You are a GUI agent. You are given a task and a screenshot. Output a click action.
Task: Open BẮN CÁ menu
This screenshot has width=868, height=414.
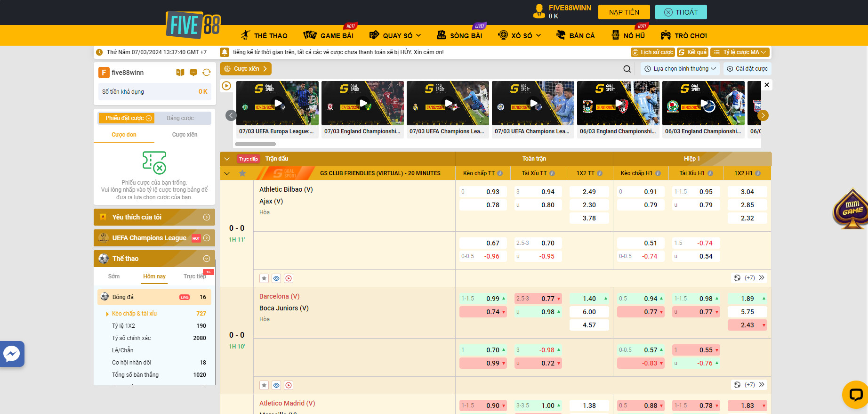[576, 35]
